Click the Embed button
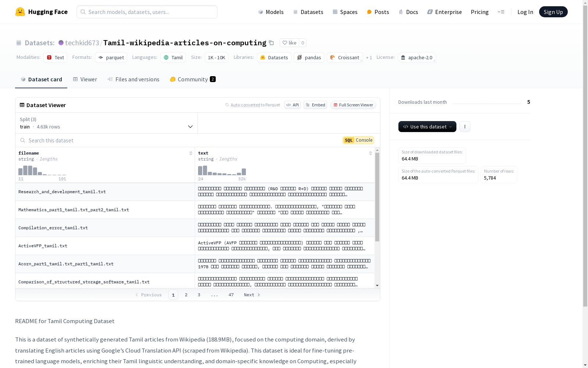 (x=315, y=105)
